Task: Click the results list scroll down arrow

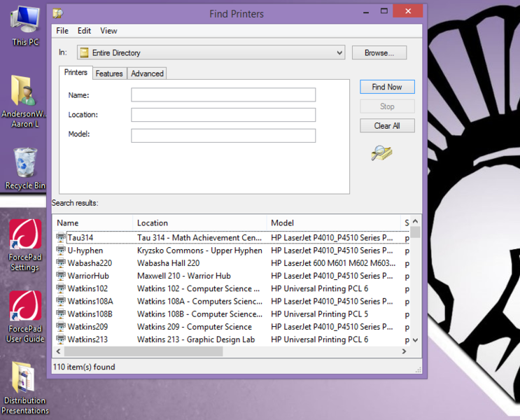Action: [415, 339]
